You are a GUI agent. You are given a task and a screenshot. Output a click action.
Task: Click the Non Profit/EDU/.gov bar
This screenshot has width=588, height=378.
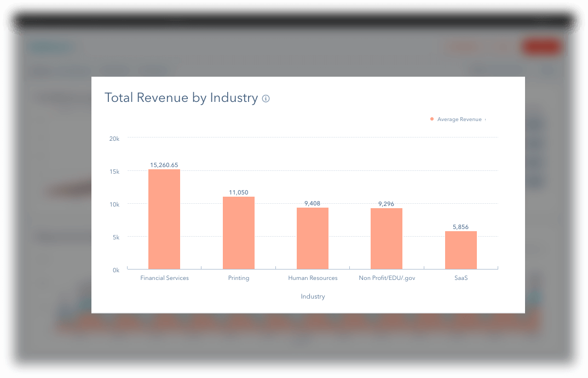coord(387,239)
